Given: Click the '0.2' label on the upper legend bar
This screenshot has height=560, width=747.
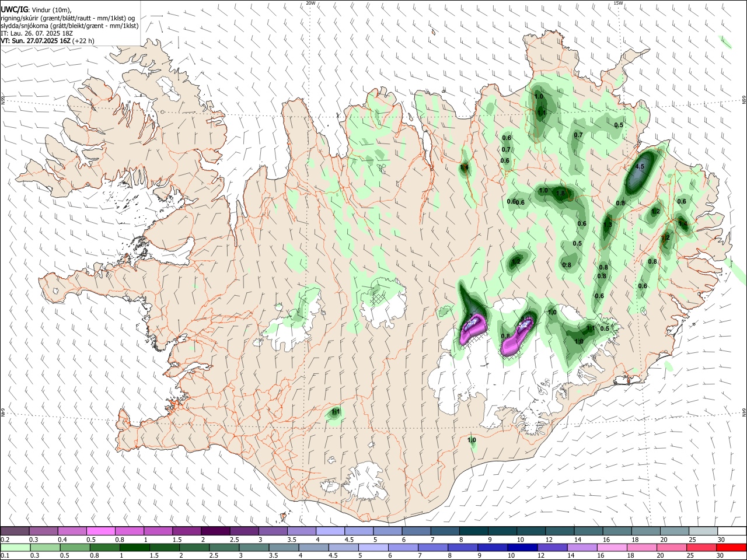Looking at the screenshot, I should coord(5,540).
